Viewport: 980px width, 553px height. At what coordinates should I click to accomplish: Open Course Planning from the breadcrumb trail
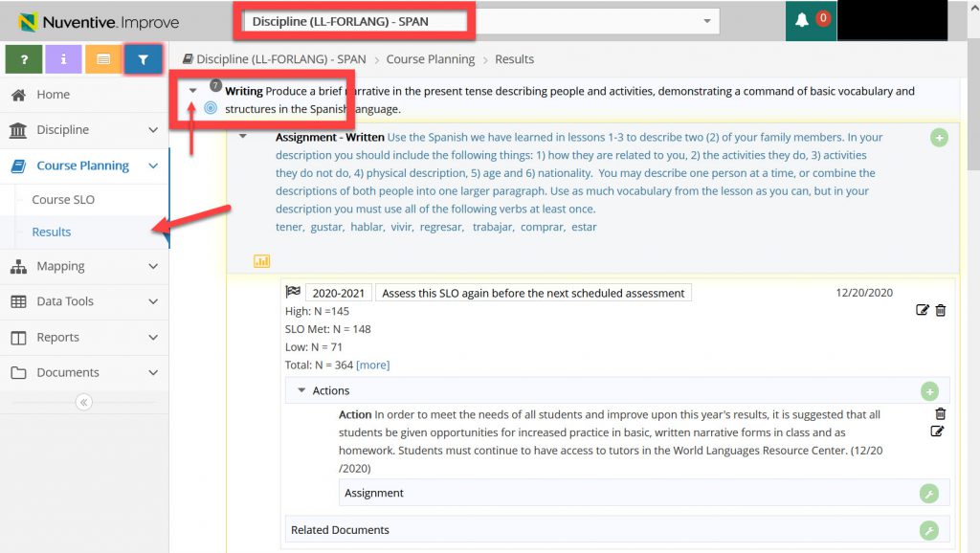(431, 58)
